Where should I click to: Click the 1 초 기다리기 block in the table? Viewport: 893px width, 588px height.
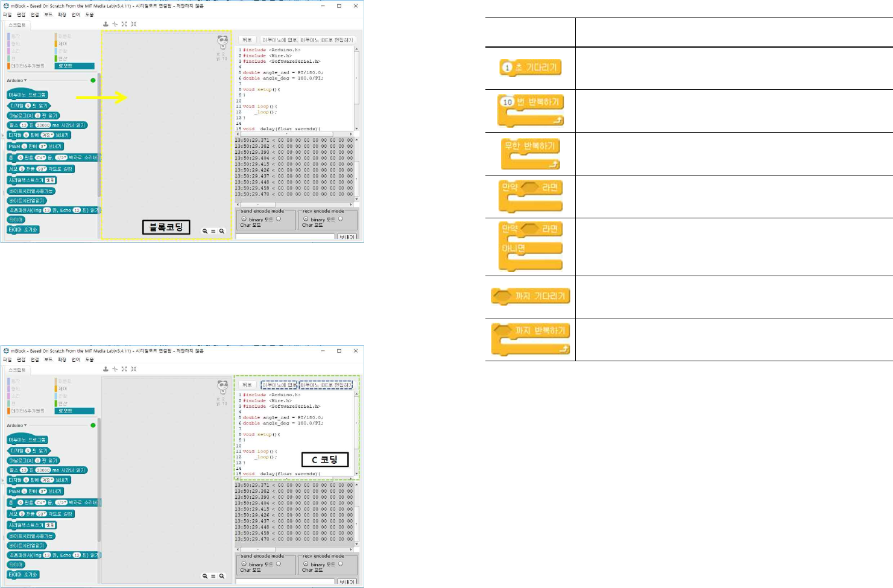[x=531, y=68]
